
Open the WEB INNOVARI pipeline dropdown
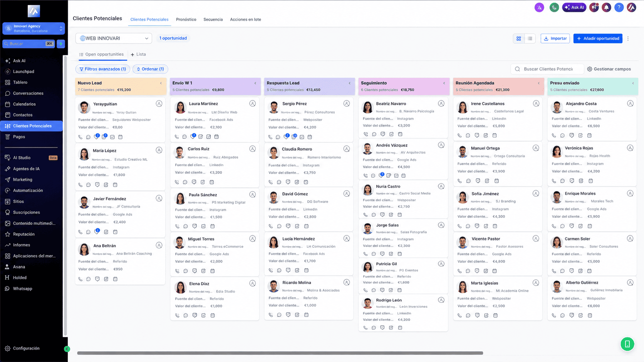pyautogui.click(x=114, y=38)
